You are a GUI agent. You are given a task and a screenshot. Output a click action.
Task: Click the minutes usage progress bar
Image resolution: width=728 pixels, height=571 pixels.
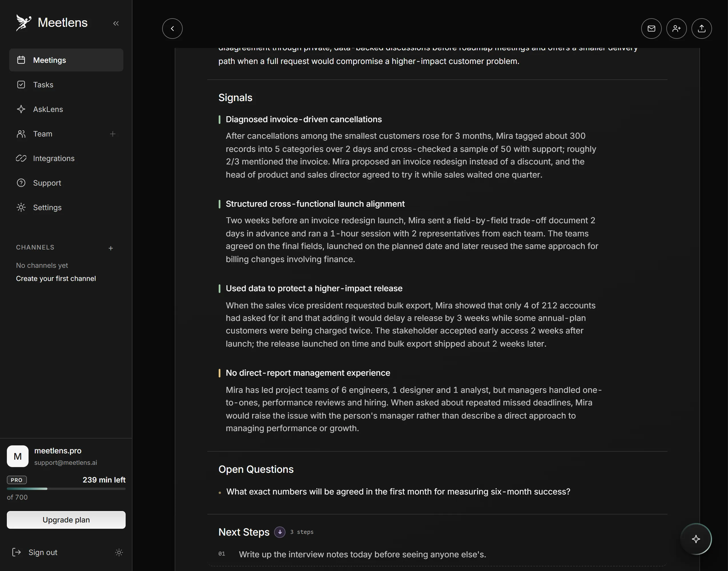click(x=66, y=489)
